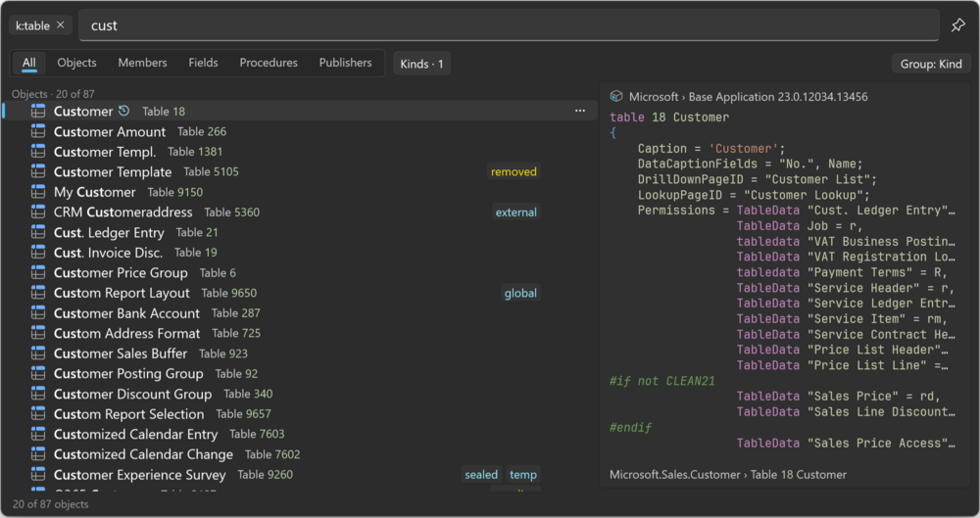Screen dimensions: 980x518
Task: Open the Members tab
Action: [x=142, y=63]
